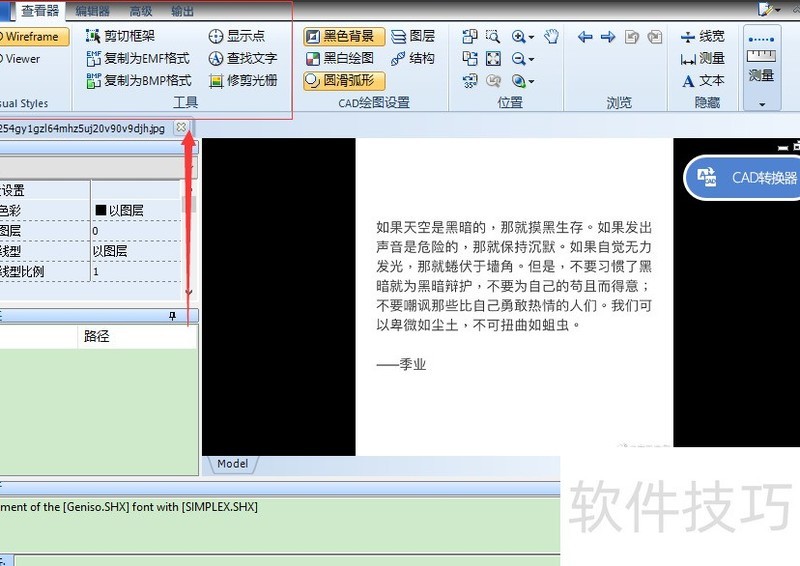Select the Wireframe visual style button
This screenshot has width=800, height=566.
pyautogui.click(x=33, y=37)
